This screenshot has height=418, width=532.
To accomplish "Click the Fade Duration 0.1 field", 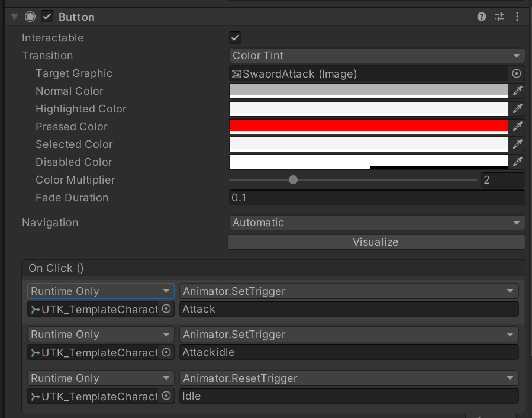I will tap(377, 198).
